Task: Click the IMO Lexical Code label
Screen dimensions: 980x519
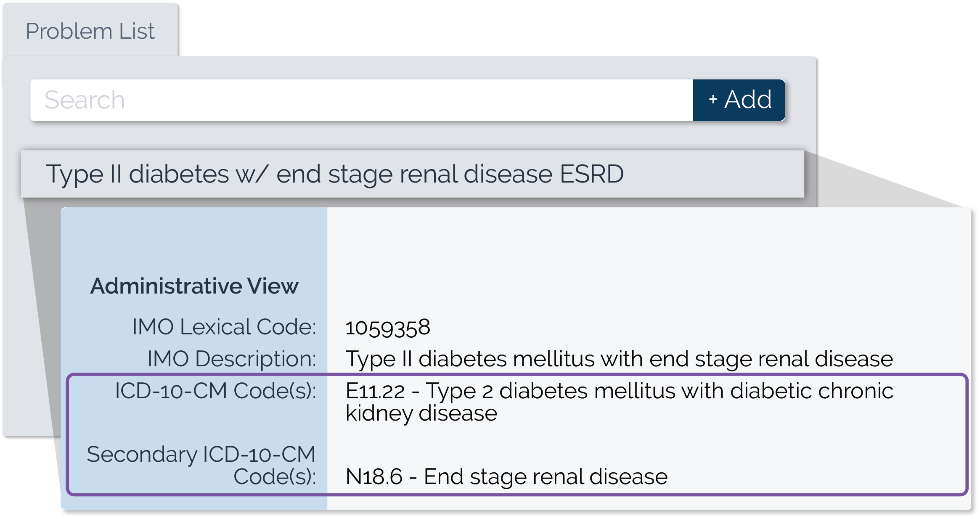Action: (x=224, y=327)
